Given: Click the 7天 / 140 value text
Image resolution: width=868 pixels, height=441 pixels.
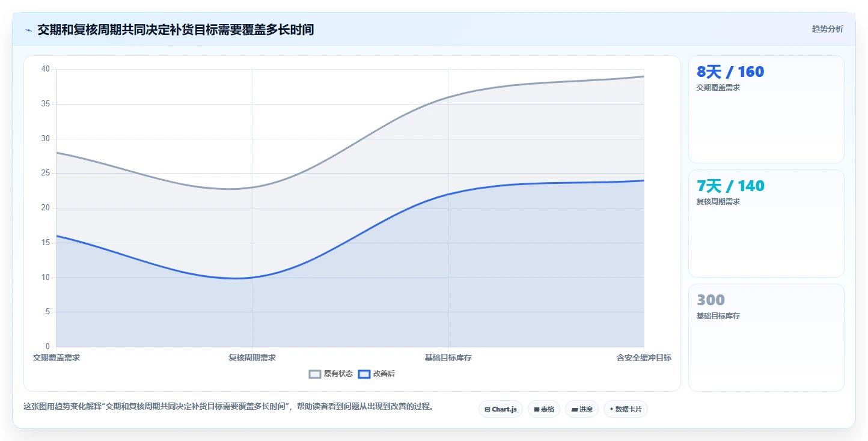Looking at the screenshot, I should pyautogui.click(x=730, y=186).
